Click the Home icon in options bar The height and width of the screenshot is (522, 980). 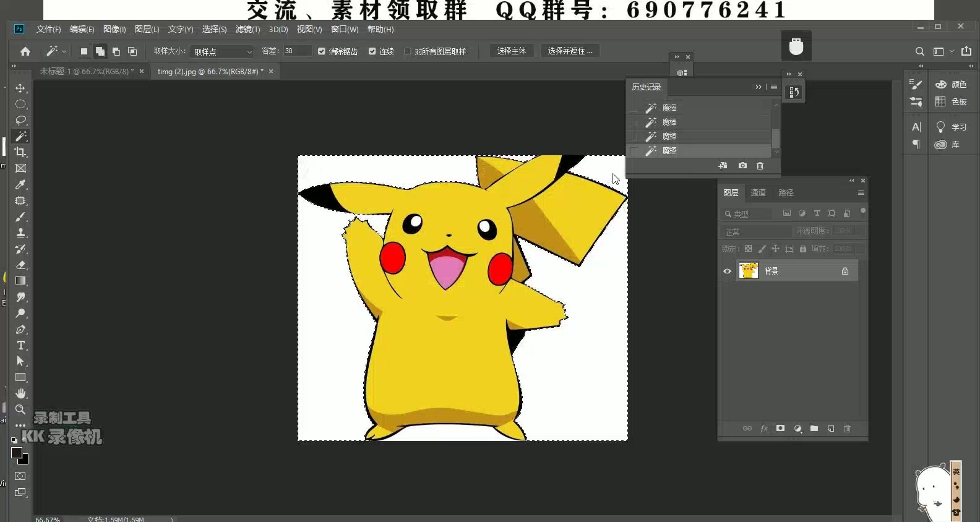click(25, 51)
